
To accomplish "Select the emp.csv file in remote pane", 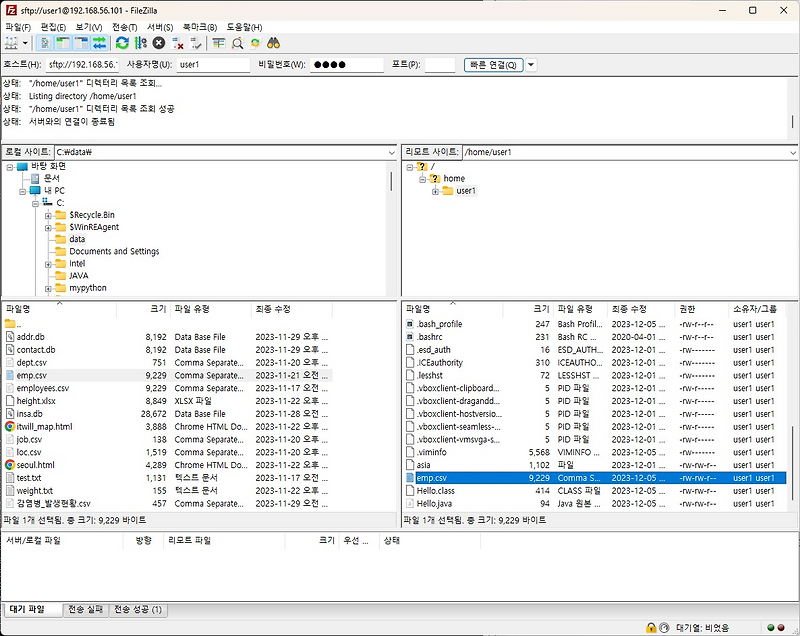I will coord(438,478).
